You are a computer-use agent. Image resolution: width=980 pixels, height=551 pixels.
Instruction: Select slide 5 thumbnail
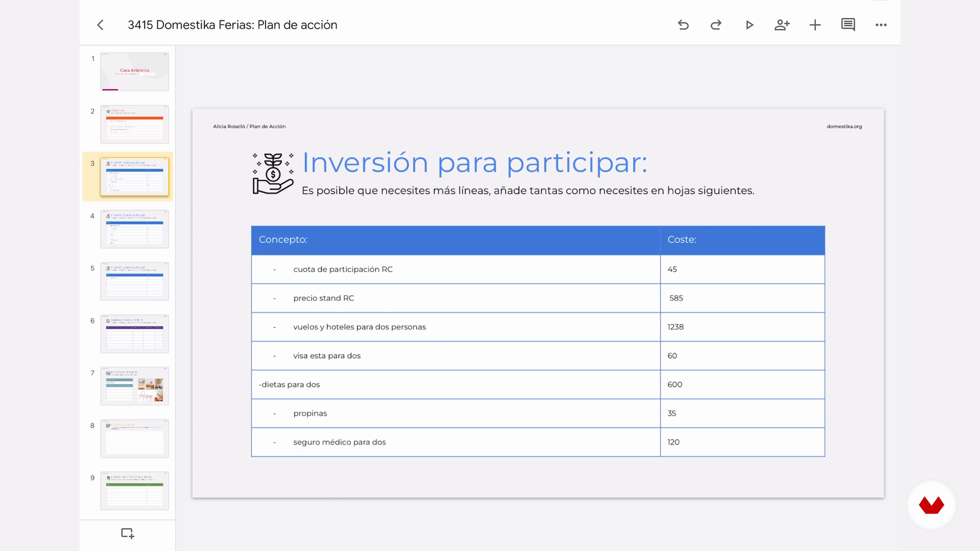click(135, 281)
